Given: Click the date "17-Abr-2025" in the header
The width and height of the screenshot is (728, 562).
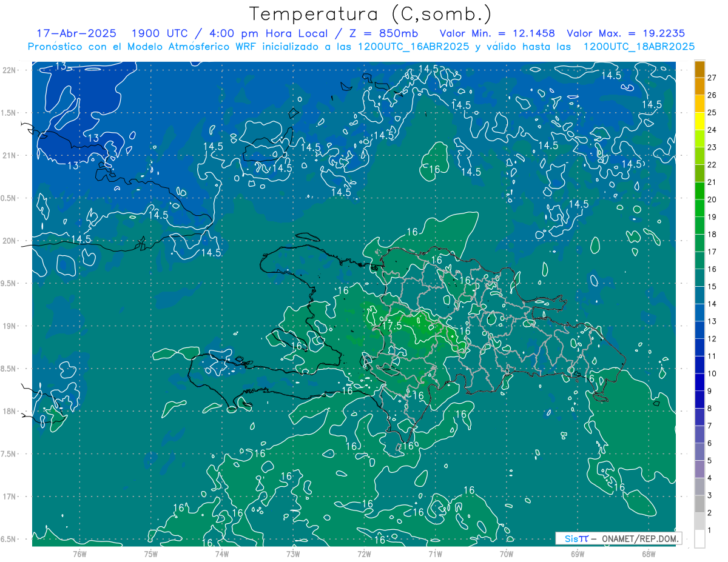Looking at the screenshot, I should click(x=76, y=33).
